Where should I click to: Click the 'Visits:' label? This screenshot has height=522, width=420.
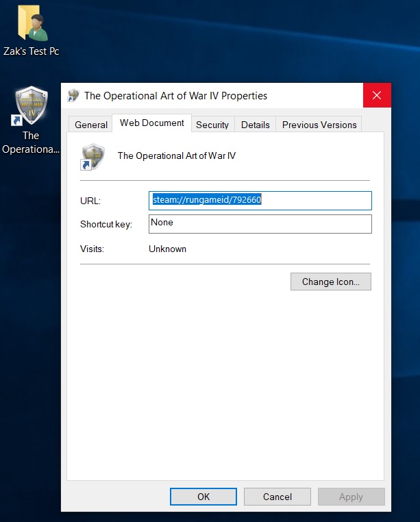92,249
